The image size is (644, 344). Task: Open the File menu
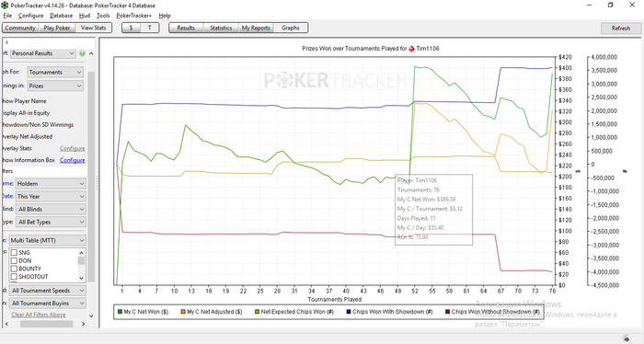coord(7,16)
